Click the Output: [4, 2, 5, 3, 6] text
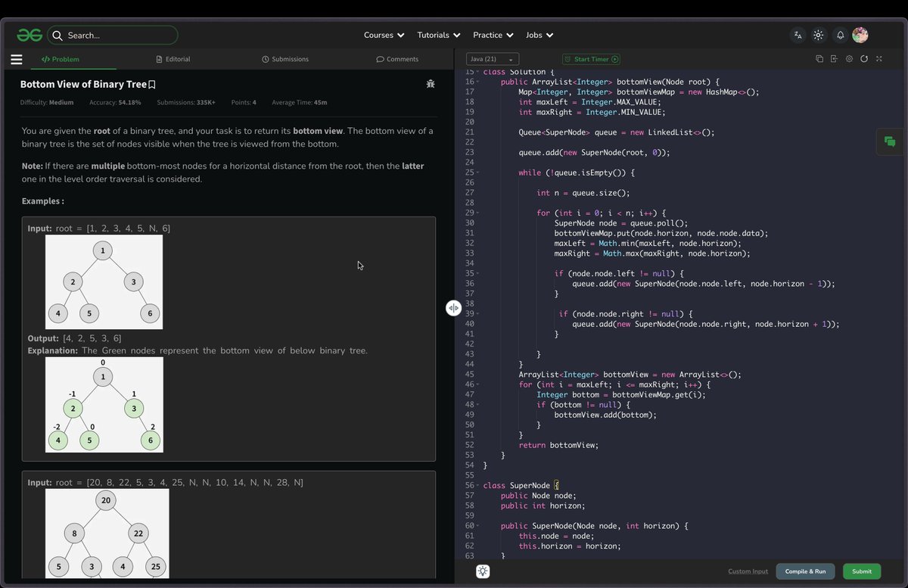 click(x=74, y=338)
